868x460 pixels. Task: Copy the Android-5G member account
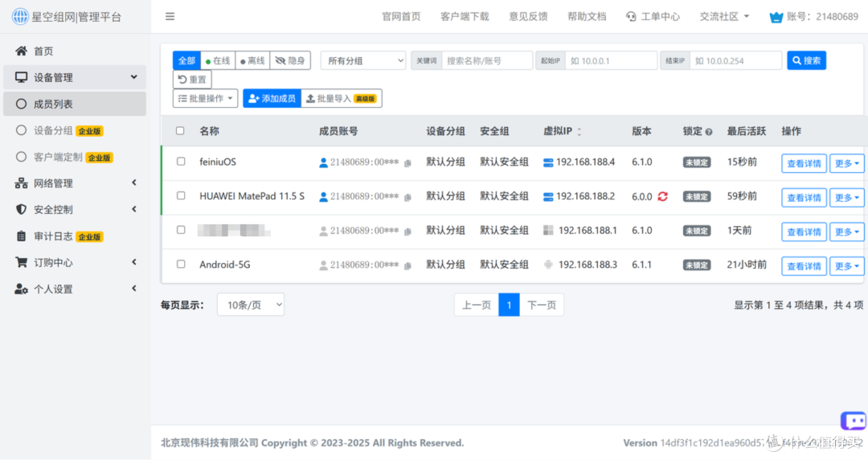(407, 266)
